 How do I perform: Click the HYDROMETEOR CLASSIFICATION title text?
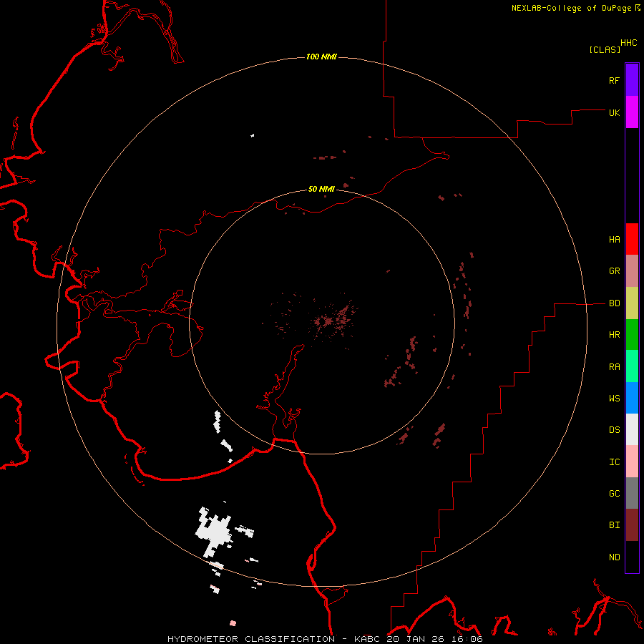251,639
